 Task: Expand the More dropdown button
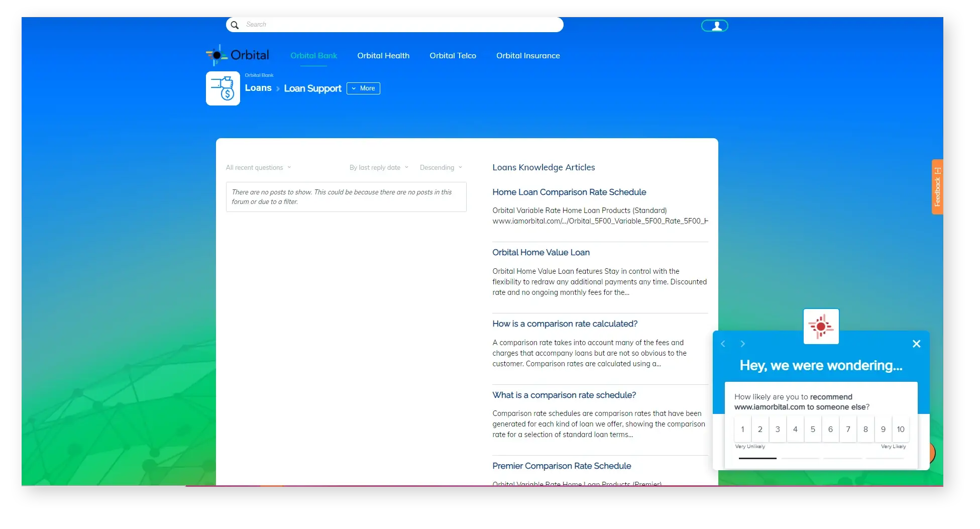(x=363, y=88)
